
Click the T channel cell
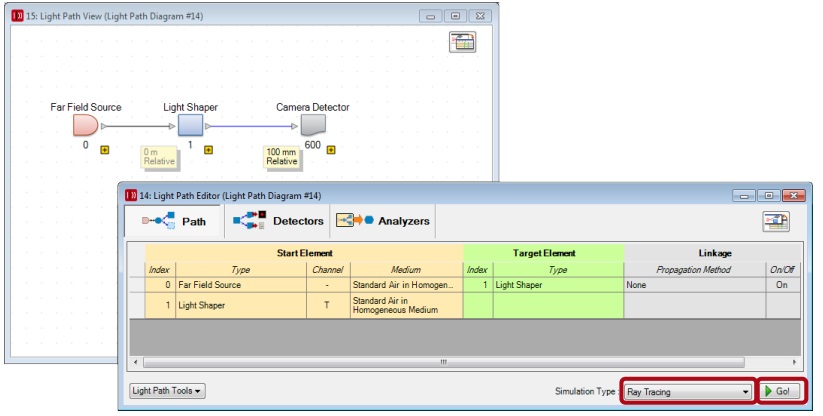[328, 305]
